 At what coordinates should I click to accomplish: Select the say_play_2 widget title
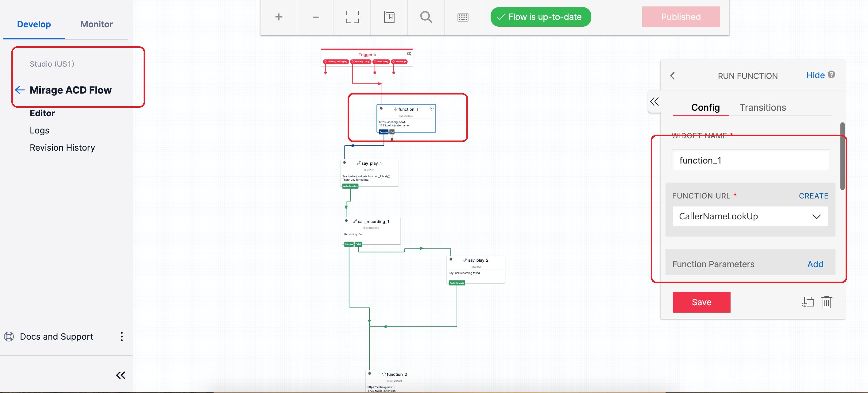tap(478, 260)
